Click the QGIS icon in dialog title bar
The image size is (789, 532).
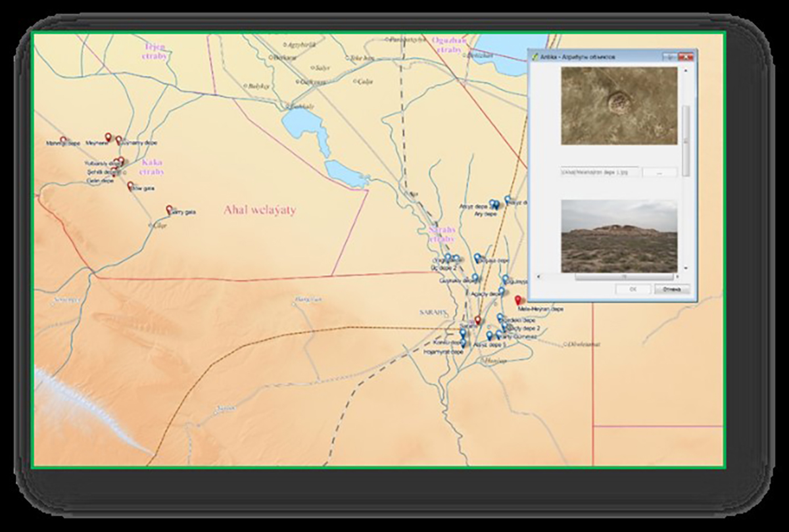(x=536, y=57)
